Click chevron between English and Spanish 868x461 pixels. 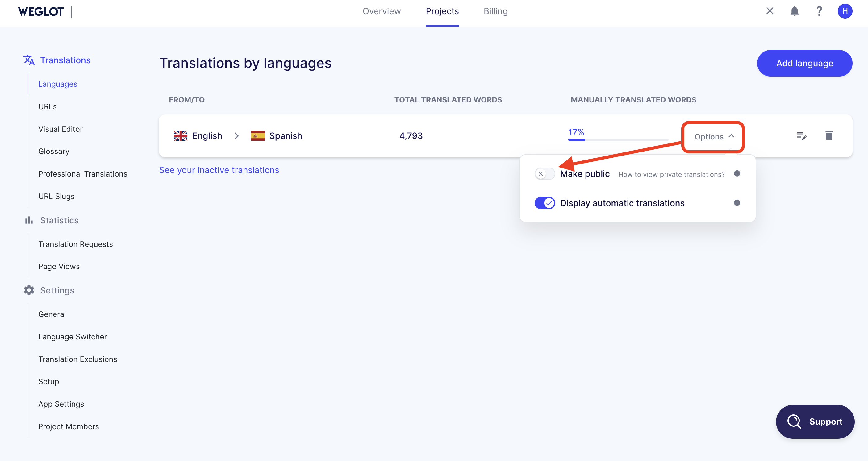[x=236, y=136]
